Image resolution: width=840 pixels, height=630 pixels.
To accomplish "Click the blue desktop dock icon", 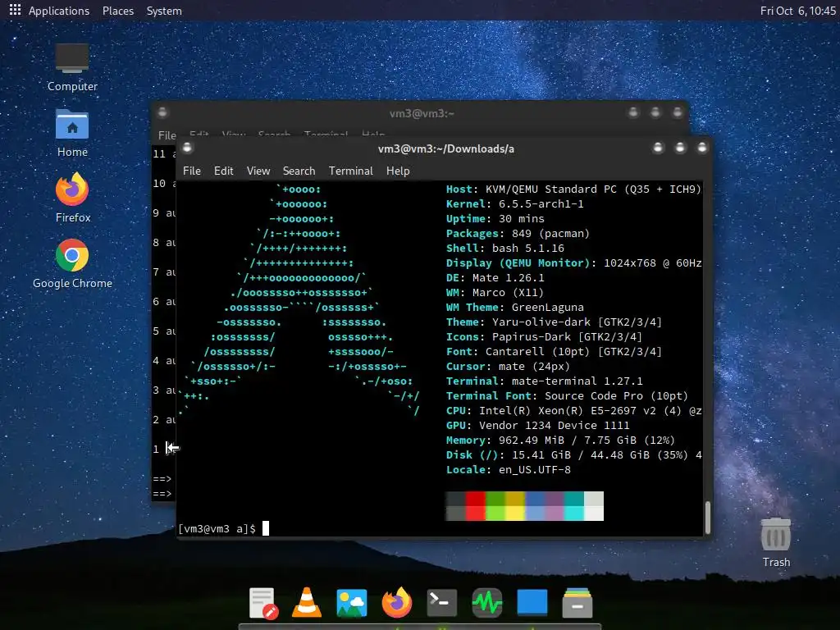I will click(x=532, y=602).
